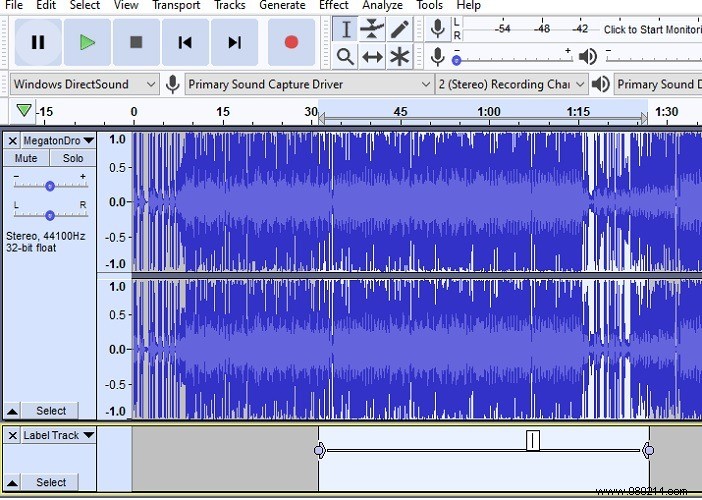Collapse the Label Track with arrow button
This screenshot has height=500, width=702.
(x=13, y=483)
